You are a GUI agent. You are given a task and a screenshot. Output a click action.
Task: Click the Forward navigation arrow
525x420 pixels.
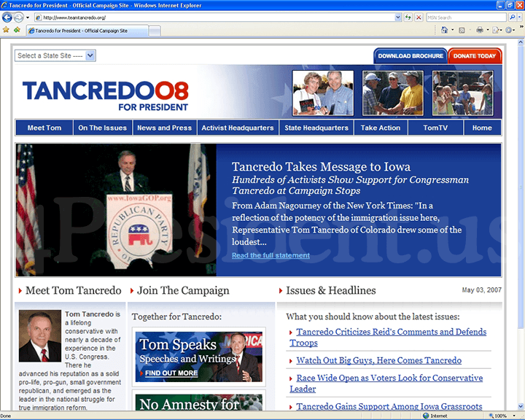pyautogui.click(x=19, y=17)
